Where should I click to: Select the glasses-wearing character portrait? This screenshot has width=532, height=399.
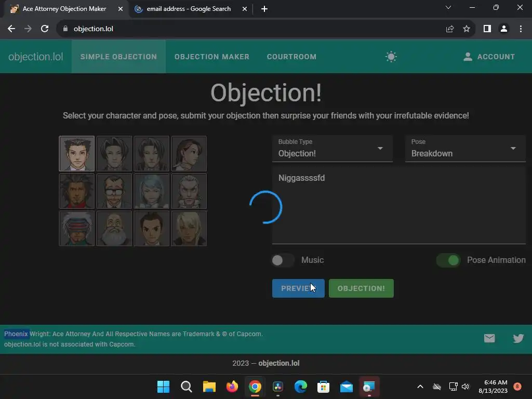point(114,191)
